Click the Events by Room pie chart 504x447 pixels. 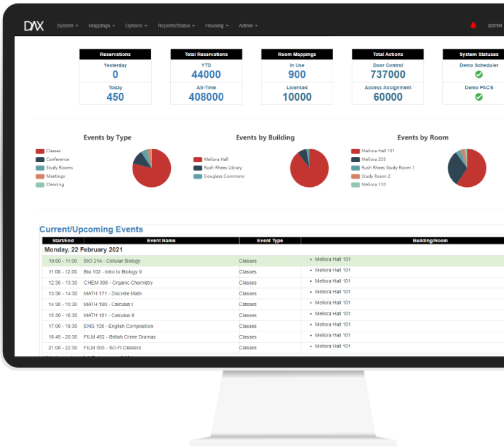point(467,168)
